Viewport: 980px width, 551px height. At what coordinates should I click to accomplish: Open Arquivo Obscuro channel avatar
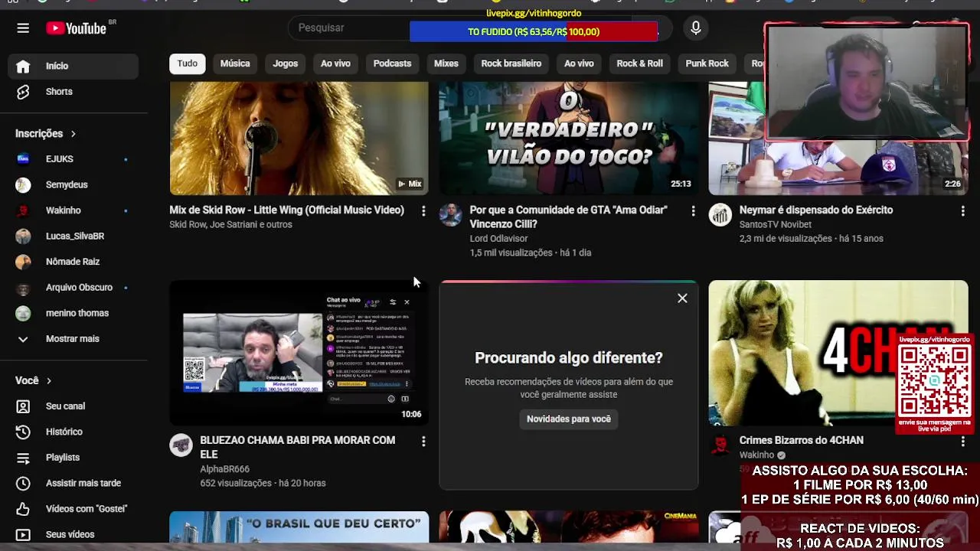23,287
